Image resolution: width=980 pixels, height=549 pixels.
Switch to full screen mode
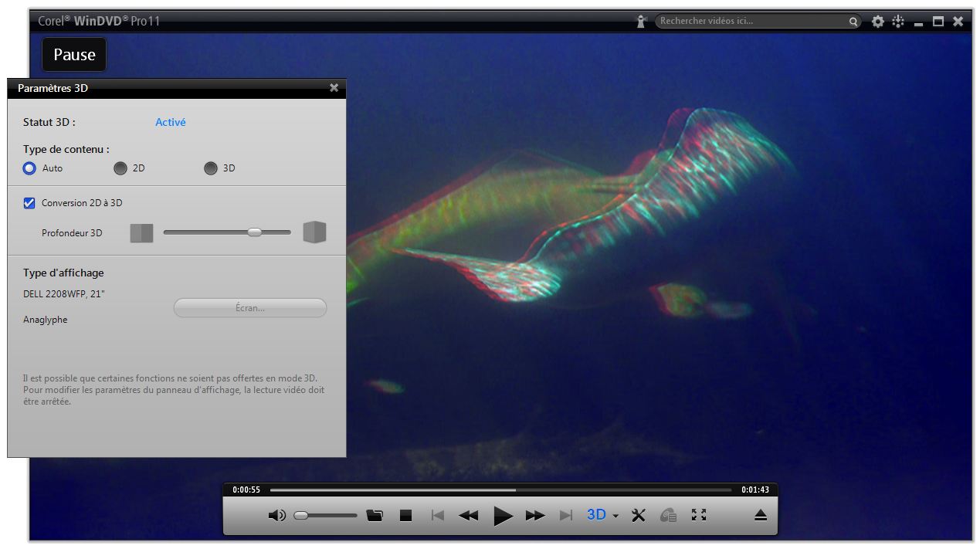tap(699, 514)
